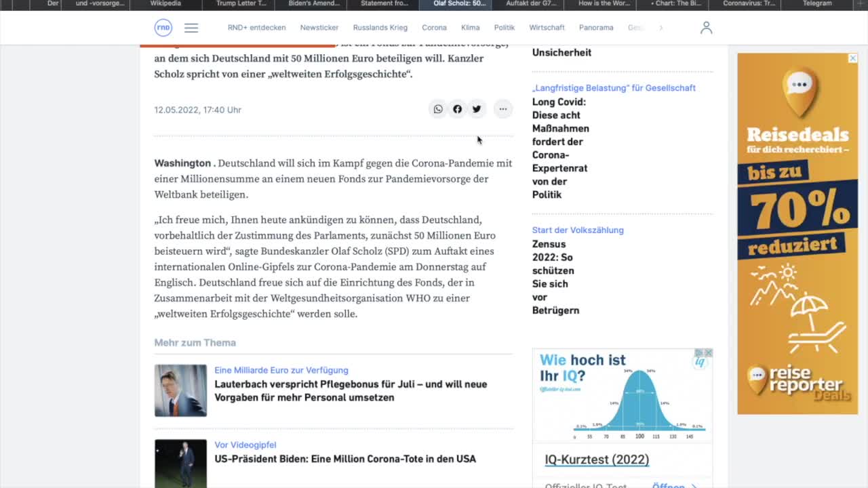Image resolution: width=868 pixels, height=488 pixels.
Task: Open Zensus 2022 Betrüger article
Action: point(555,277)
